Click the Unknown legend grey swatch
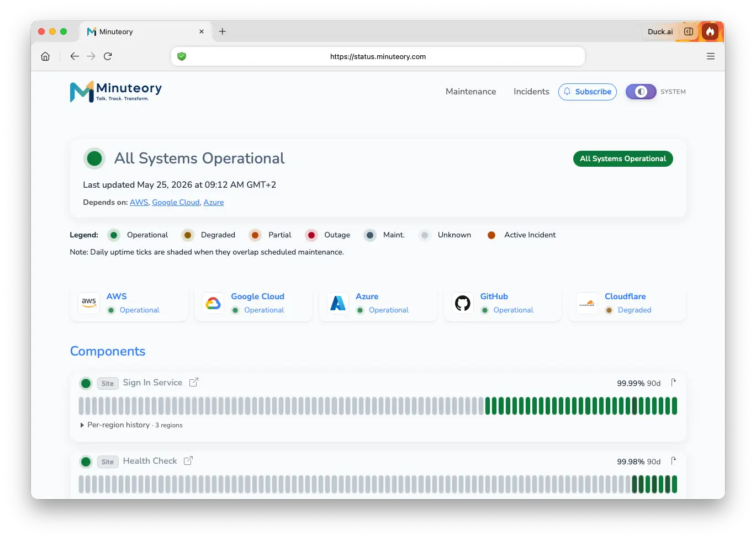Screen dimensions: 756x540 tap(425, 235)
